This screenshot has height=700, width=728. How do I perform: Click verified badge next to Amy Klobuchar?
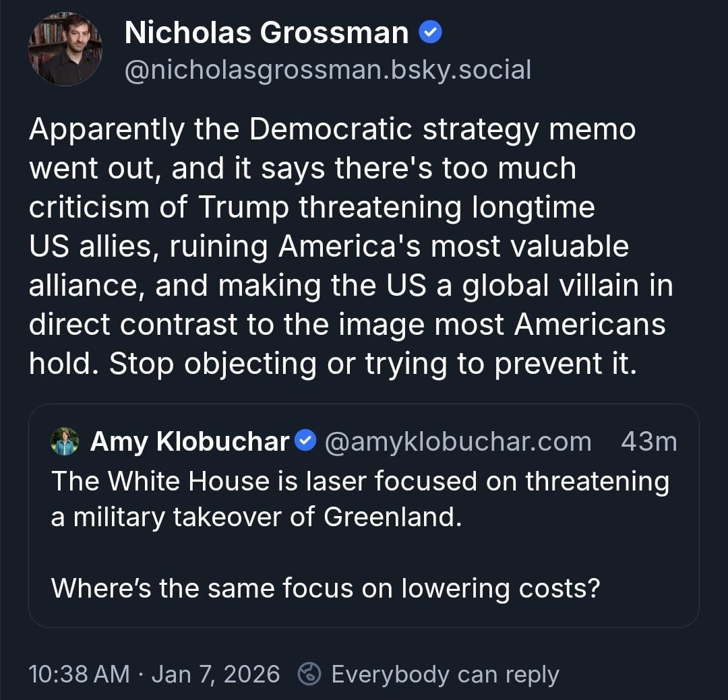pos(306,441)
